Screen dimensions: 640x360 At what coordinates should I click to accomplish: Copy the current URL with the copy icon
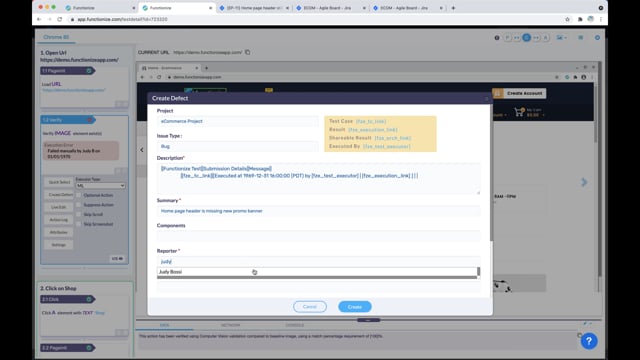pyautogui.click(x=247, y=52)
